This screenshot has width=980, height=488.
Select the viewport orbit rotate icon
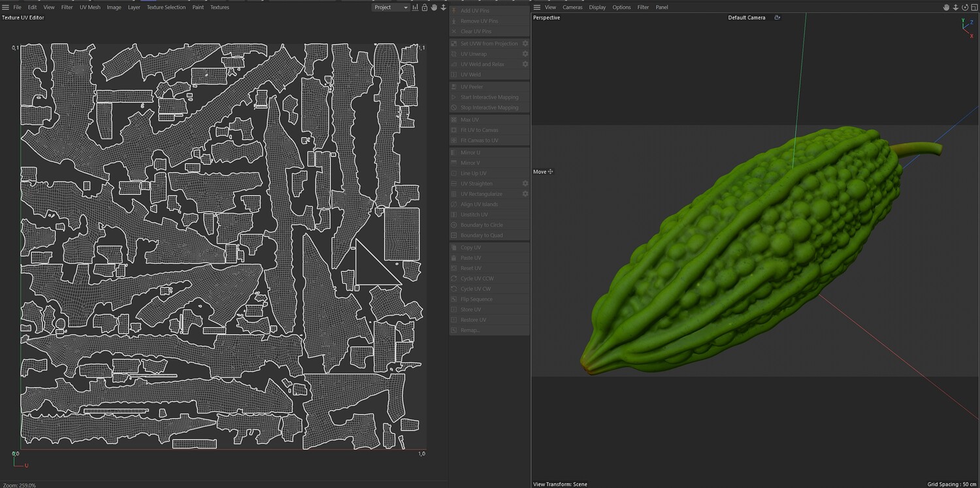964,7
